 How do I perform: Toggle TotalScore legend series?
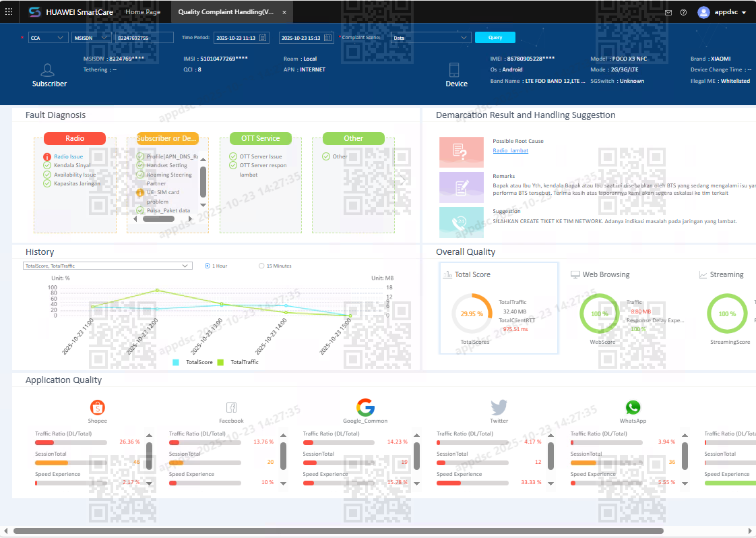[x=193, y=362]
